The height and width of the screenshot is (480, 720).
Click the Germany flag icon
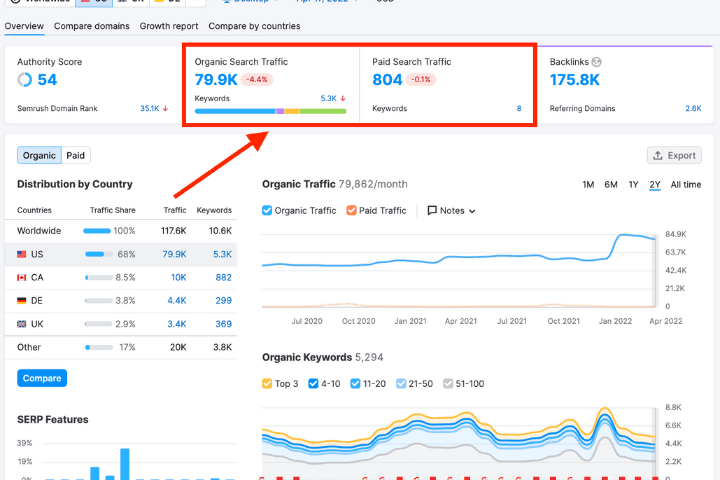pyautogui.click(x=23, y=300)
